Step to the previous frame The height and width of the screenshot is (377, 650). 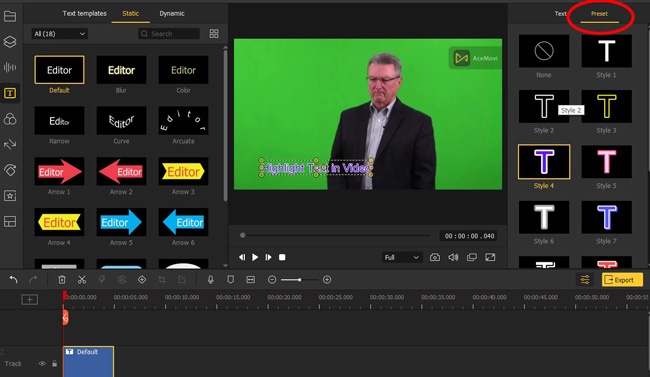click(x=242, y=258)
